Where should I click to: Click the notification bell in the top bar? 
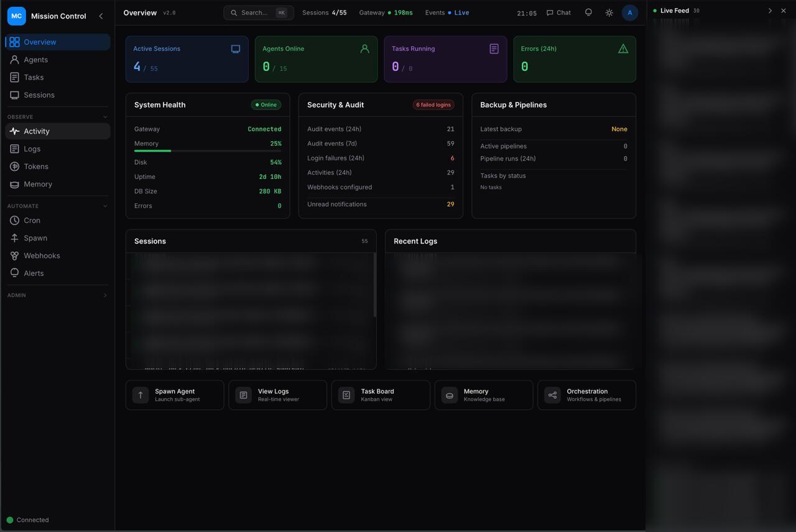tap(588, 12)
